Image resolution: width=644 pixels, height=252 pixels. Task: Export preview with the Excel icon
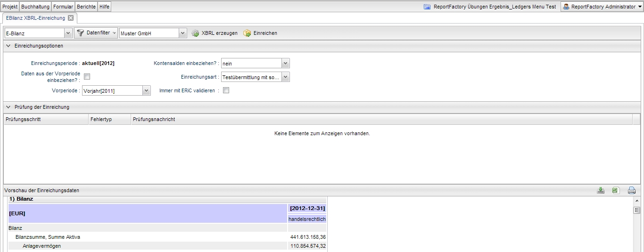[615, 190]
